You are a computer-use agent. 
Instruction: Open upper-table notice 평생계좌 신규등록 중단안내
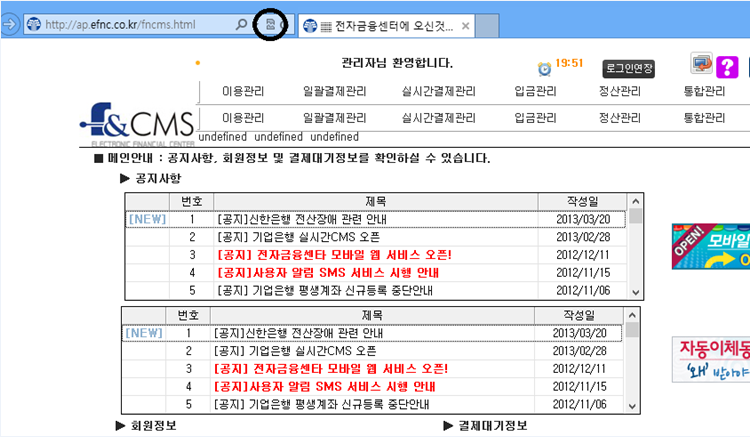[324, 291]
